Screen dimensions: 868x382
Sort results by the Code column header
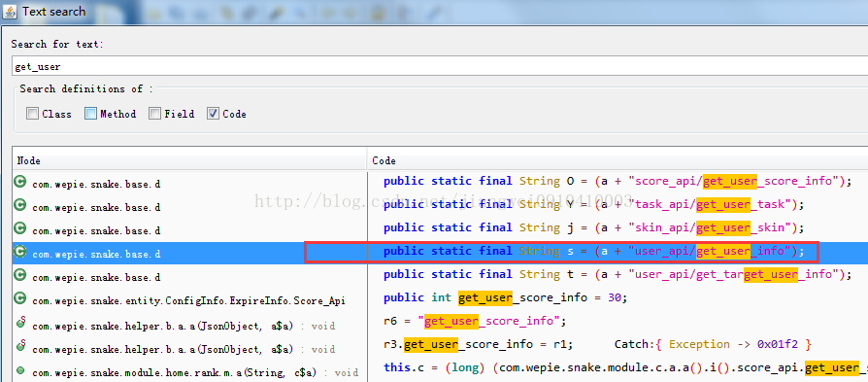click(618, 160)
